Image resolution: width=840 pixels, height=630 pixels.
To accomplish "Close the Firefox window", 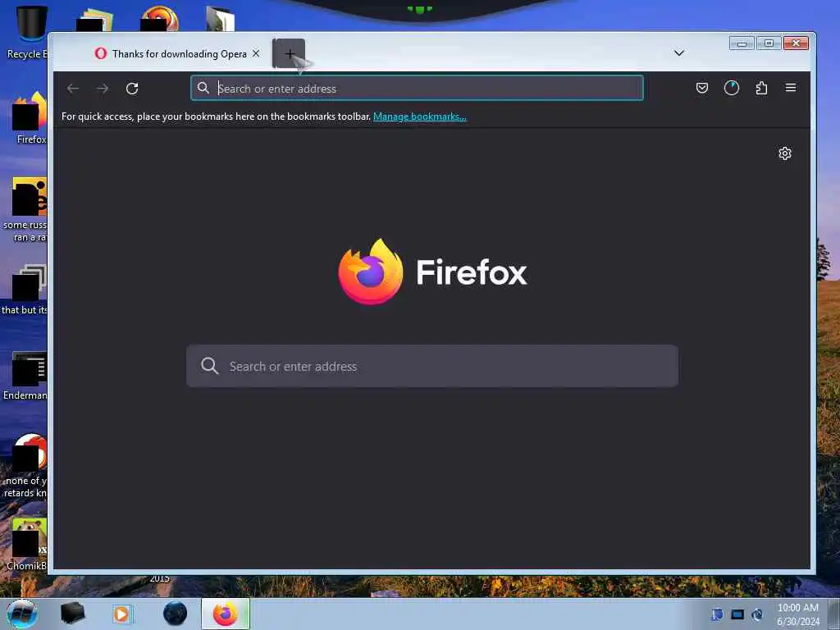I will (796, 43).
